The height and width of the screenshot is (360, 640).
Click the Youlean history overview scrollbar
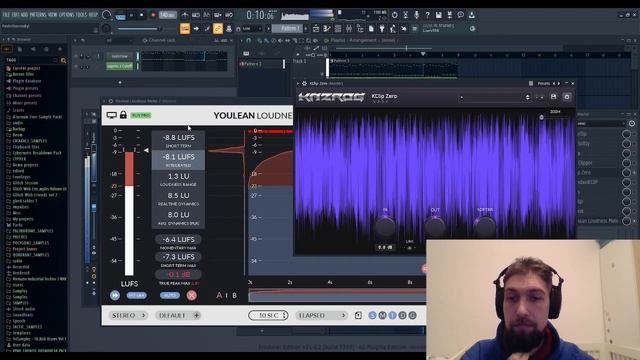click(337, 295)
